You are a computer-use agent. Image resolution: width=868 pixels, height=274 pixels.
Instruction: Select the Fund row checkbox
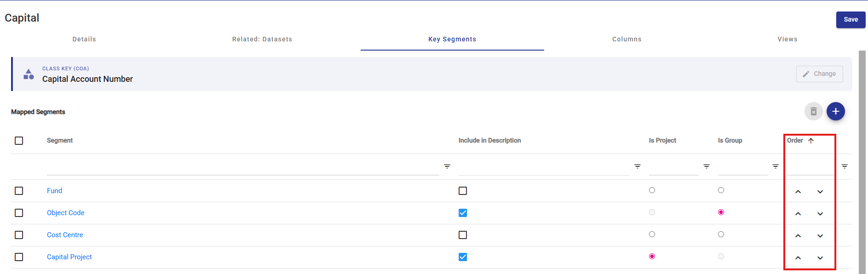19,191
